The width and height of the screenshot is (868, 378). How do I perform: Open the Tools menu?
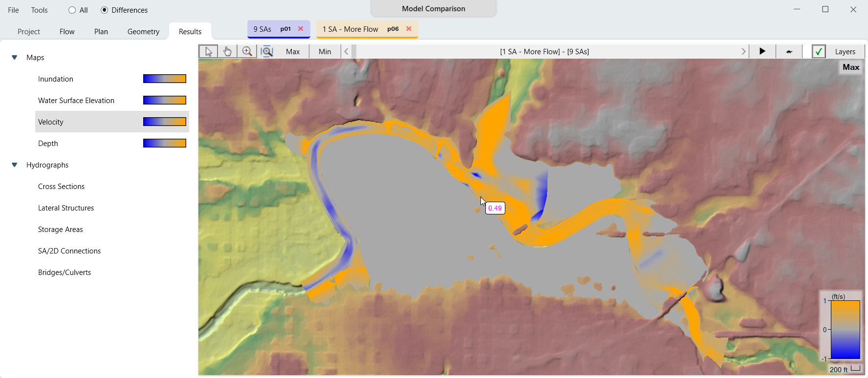pyautogui.click(x=40, y=10)
